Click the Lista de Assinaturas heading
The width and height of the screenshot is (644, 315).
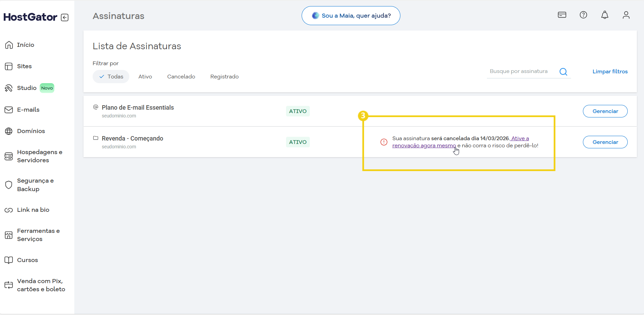click(x=137, y=46)
